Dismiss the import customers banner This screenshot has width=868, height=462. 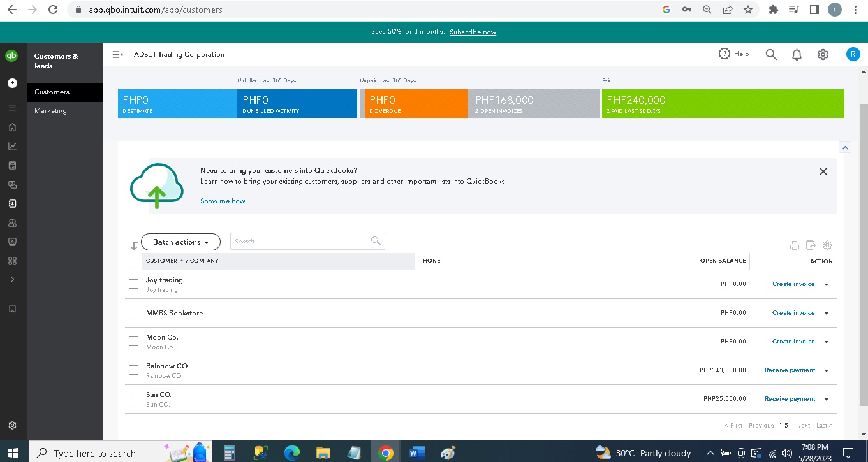coord(823,171)
